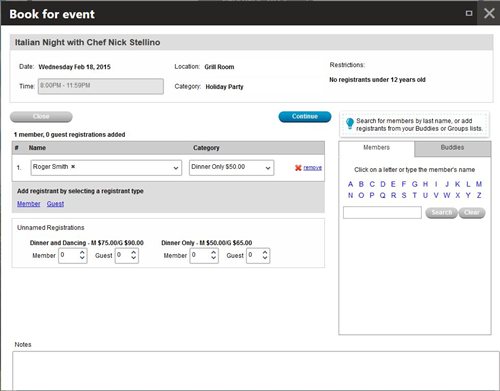This screenshot has height=391, width=500.
Task: Open the Roger Smith name dropdown
Action: pos(176,168)
